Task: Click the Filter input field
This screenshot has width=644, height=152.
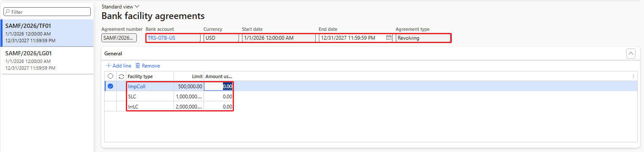Action: pyautogui.click(x=47, y=12)
